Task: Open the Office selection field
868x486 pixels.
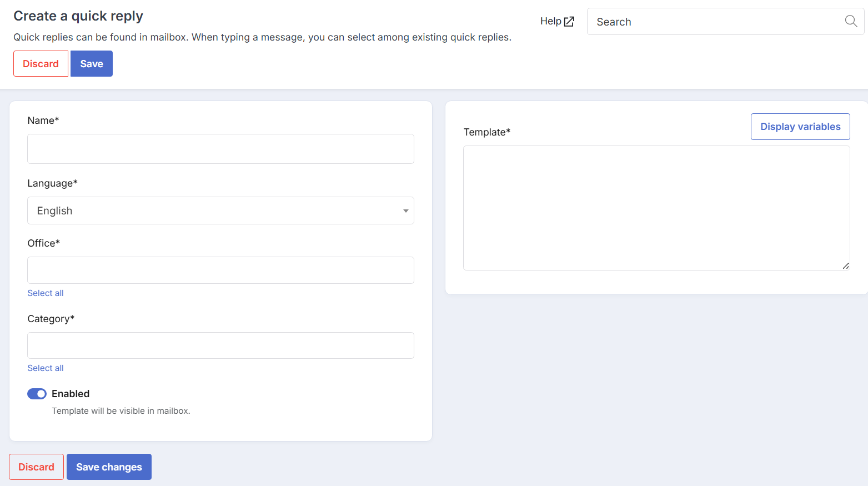Action: (x=220, y=270)
